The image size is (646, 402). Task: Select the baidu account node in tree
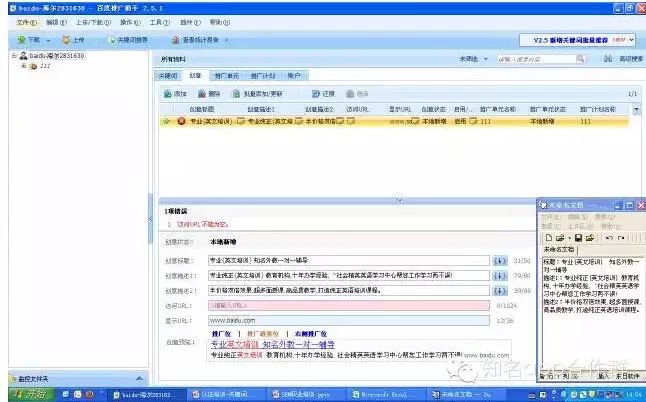56,56
